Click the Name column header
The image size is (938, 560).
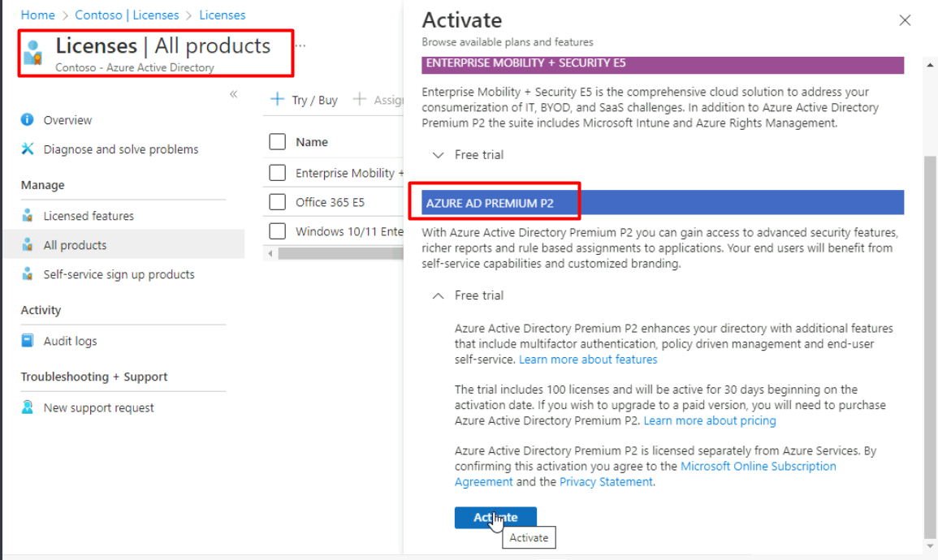click(x=312, y=142)
